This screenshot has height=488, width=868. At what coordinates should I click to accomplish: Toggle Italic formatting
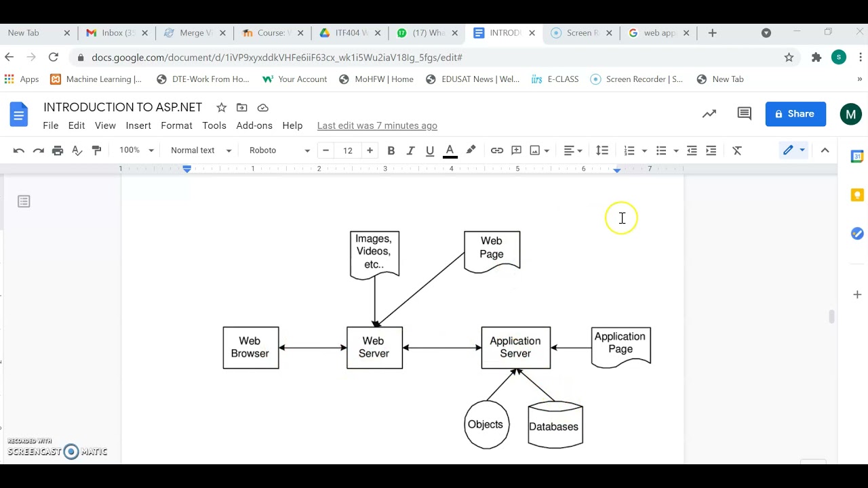pyautogui.click(x=410, y=150)
